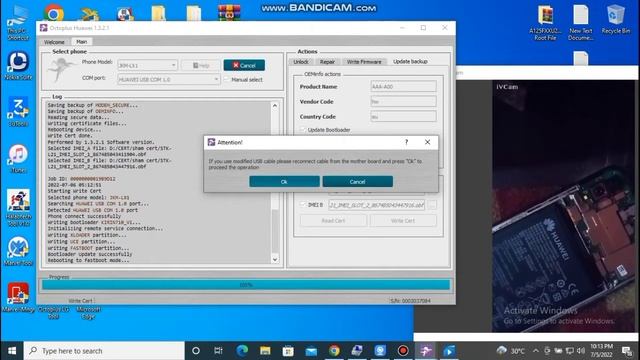Open the notification center icon
Screen dimensions: 640x360
click(x=627, y=351)
